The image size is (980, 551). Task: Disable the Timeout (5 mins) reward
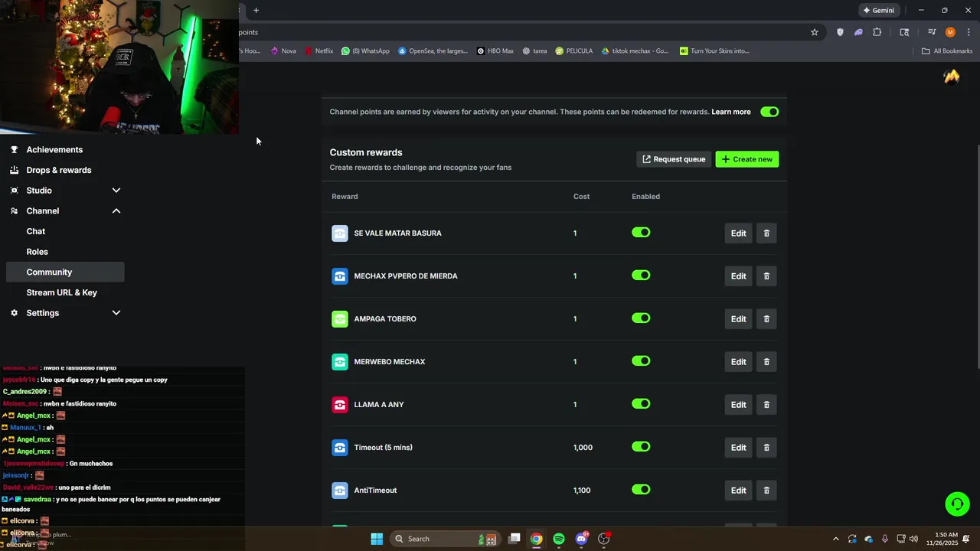[641, 447]
